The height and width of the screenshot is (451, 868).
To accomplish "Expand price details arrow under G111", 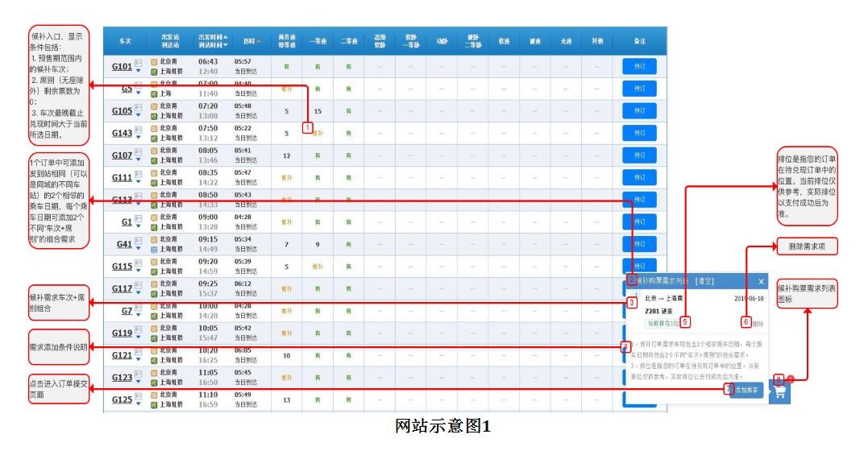I will pos(139,181).
